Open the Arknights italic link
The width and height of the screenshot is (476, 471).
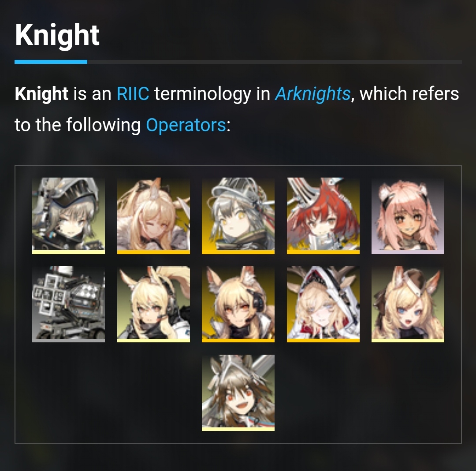pos(312,93)
